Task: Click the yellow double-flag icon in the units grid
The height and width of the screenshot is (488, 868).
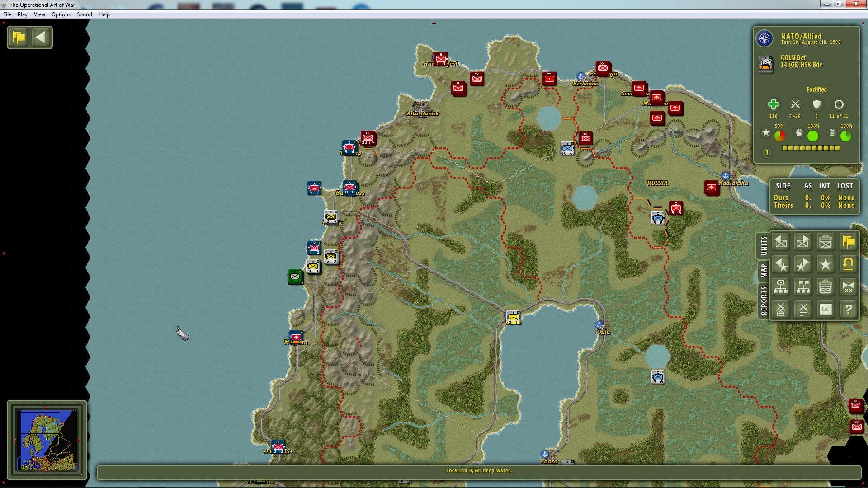Action: click(x=849, y=242)
